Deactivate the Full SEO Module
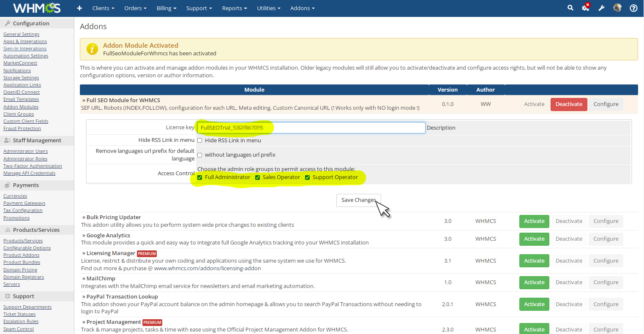The width and height of the screenshot is (644, 334). coord(569,104)
